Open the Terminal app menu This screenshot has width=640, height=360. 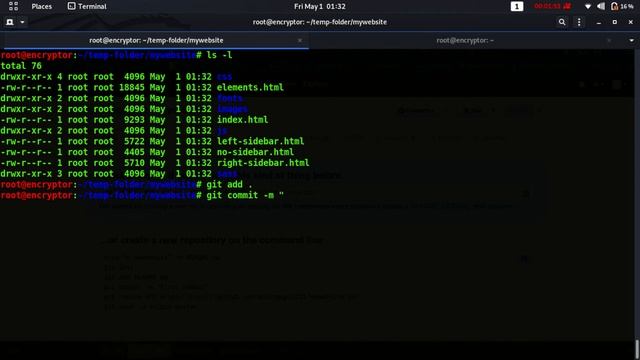pyautogui.click(x=87, y=7)
